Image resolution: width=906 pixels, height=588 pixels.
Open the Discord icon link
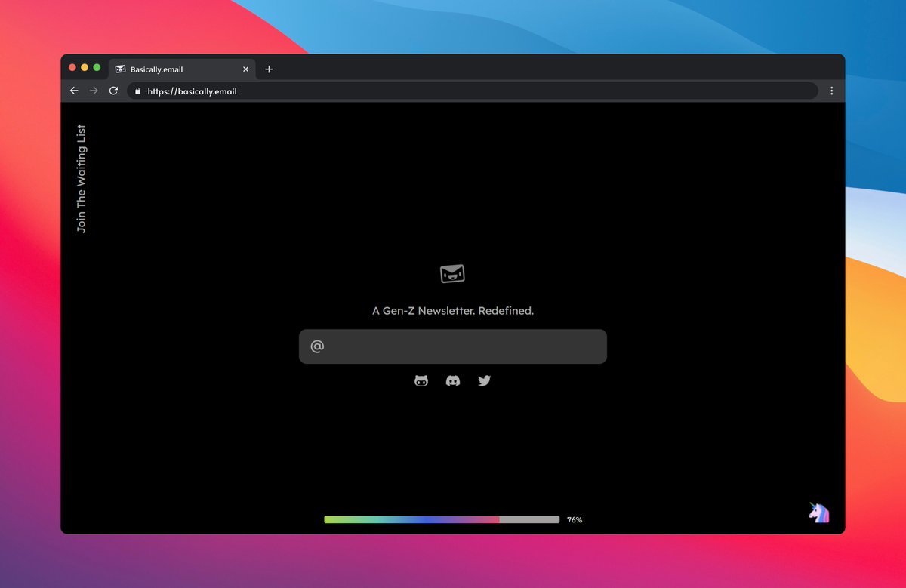453,381
